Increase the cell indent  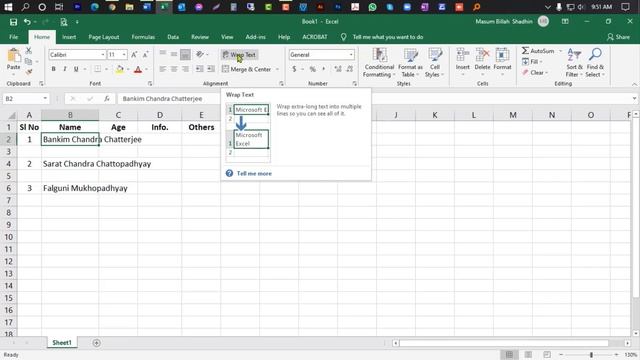pyautogui.click(x=211, y=69)
